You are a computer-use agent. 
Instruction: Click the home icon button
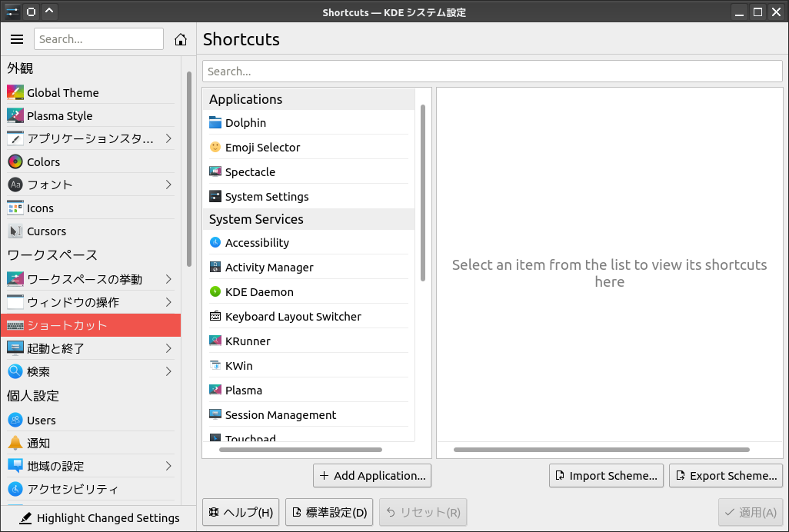click(181, 39)
